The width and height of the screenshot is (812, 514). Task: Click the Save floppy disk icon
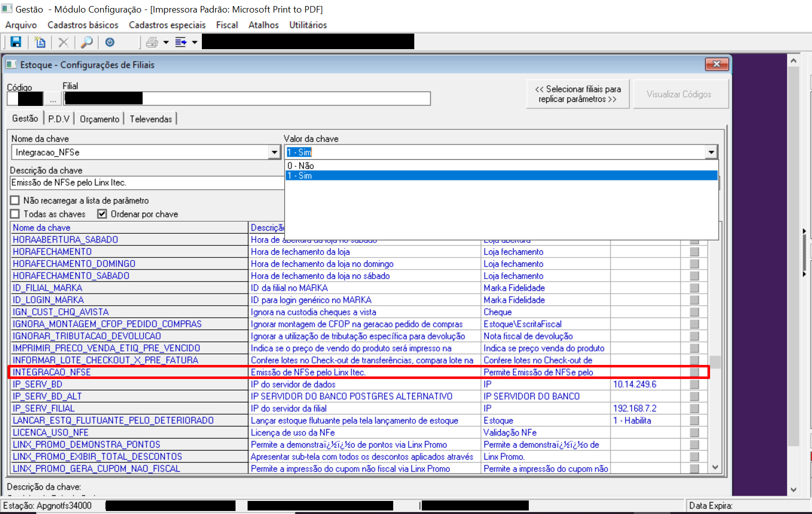coord(16,42)
